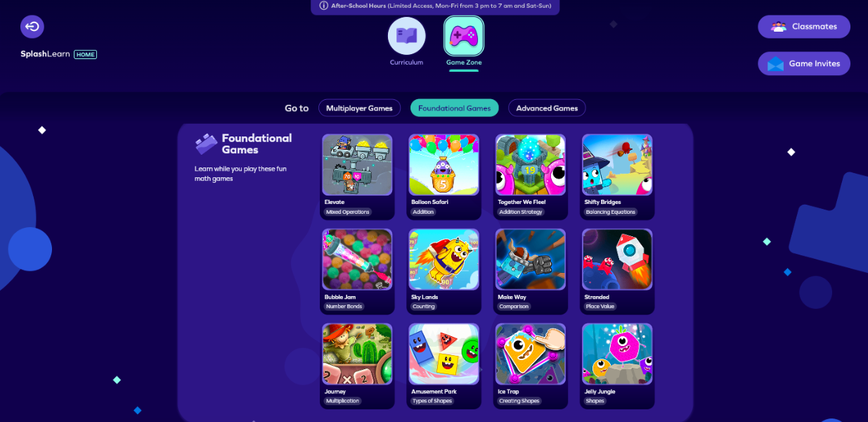Click the Classmates people icon

[x=779, y=27]
